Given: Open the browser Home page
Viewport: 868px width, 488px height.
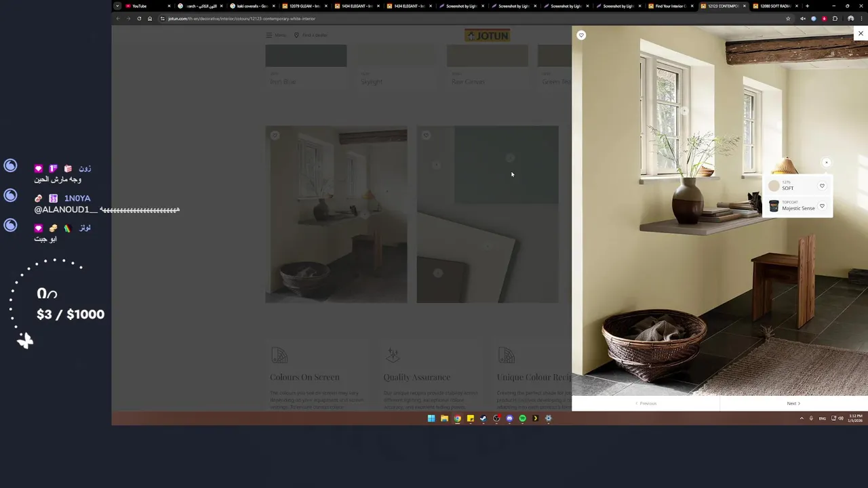Looking at the screenshot, I should 150,18.
